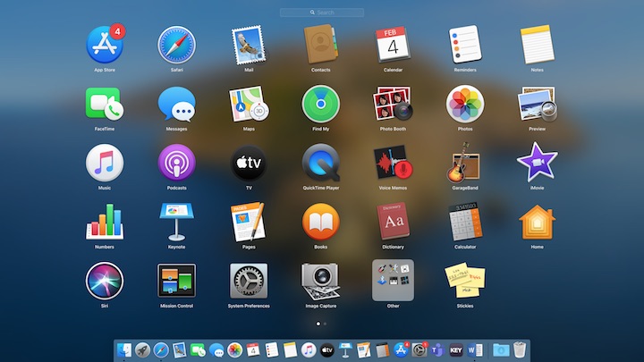Click Microsoft Teams icon in the Dock
Image resolution: width=644 pixels, height=362 pixels.
pos(438,349)
